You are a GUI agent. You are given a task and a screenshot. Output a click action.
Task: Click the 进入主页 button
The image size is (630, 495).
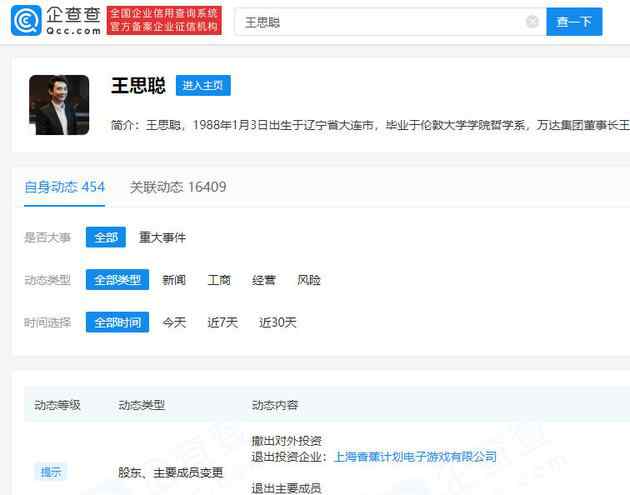click(x=203, y=85)
